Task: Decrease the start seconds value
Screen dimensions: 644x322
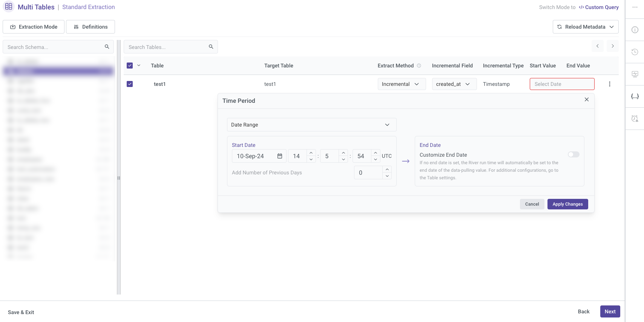Action: [376, 159]
